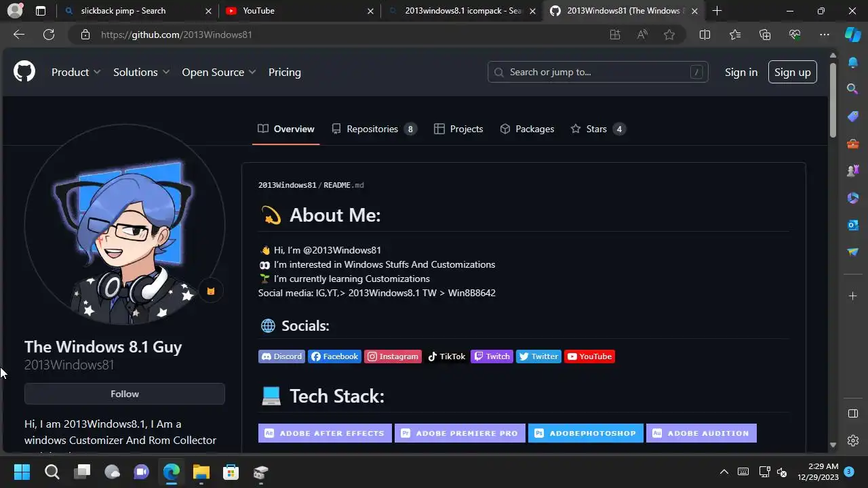Close the YouTube browser tab
The image size is (868, 488).
370,11
